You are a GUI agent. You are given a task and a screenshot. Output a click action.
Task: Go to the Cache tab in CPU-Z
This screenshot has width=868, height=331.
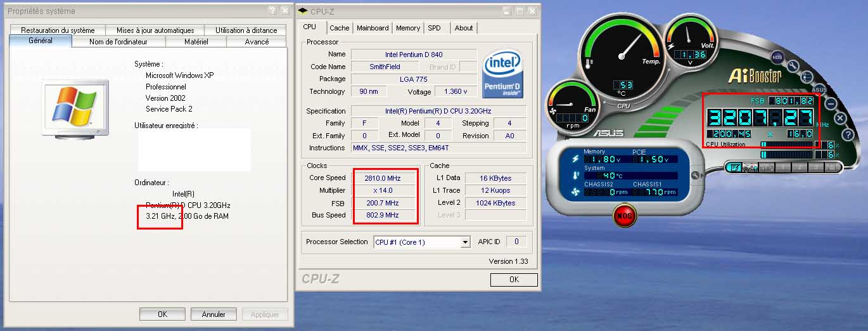[339, 28]
